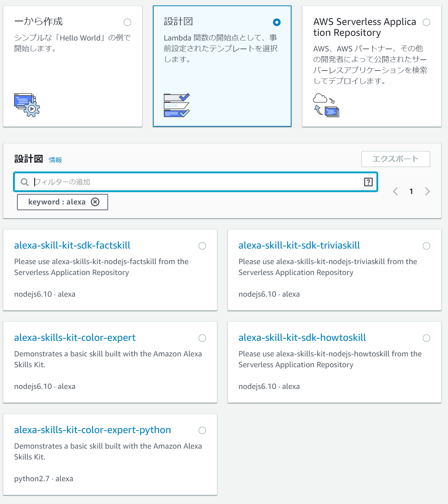448x504 pixels.
Task: Click the magnifying glass in the filter bar
Action: click(24, 182)
